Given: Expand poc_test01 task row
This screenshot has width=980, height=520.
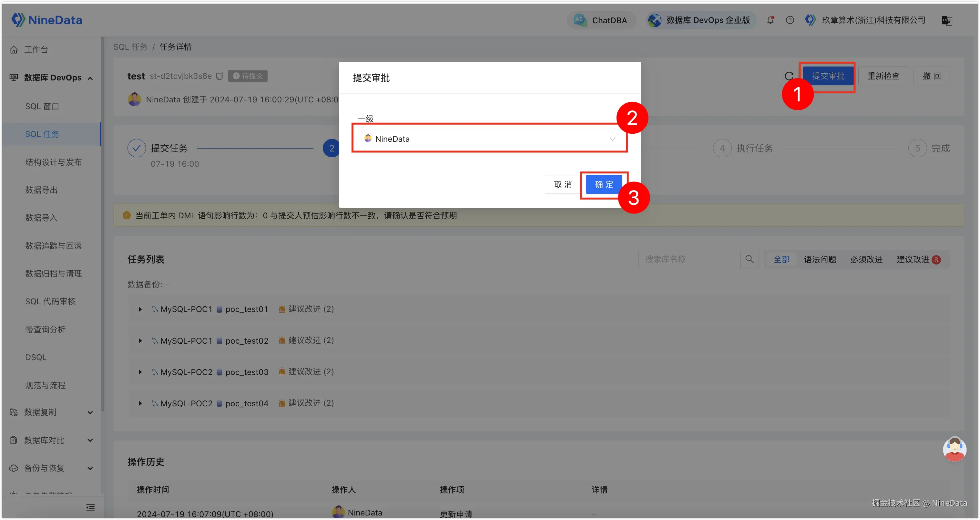Looking at the screenshot, I should 140,309.
